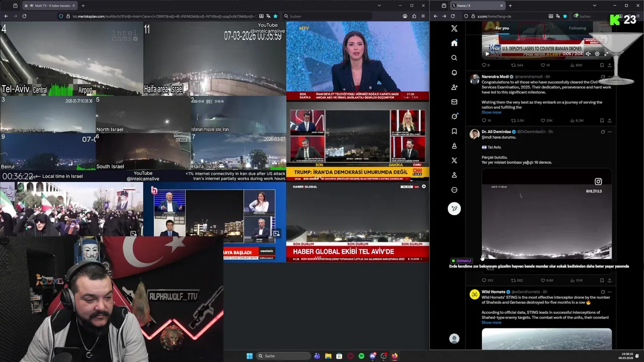Image resolution: width=644 pixels, height=362 pixels.
Task: Expand Show more on Wild Hornets' post
Action: 491,322
